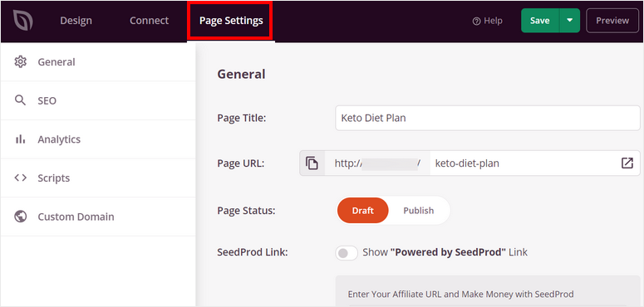
Task: Click the "Page URL:" label
Action: coord(241,163)
